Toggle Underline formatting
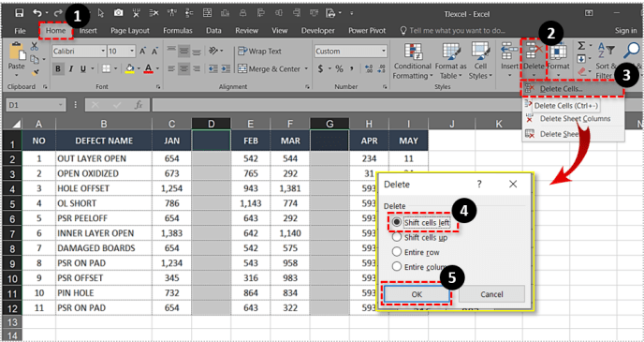 (x=83, y=68)
